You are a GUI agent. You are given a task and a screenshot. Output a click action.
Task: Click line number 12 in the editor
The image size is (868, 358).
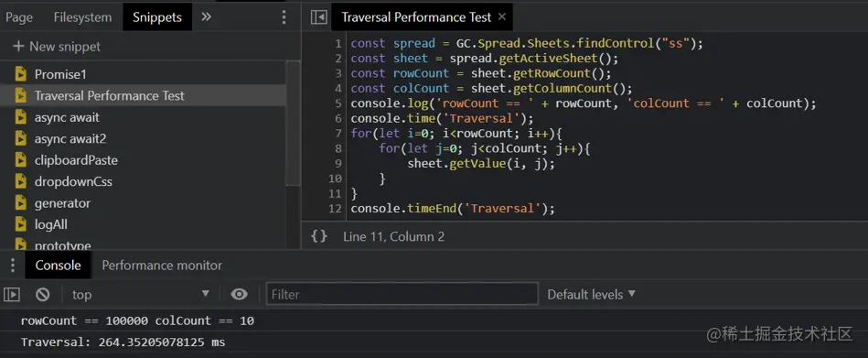click(335, 209)
